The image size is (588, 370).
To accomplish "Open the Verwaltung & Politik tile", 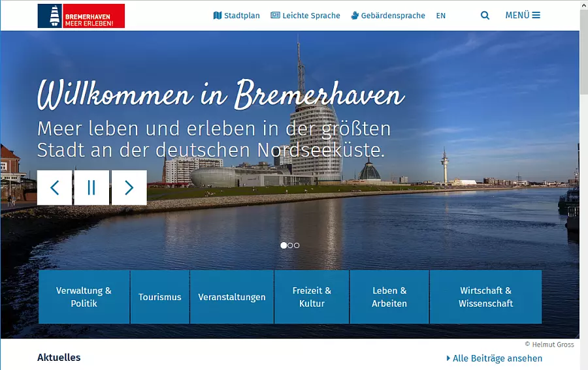I will pos(84,297).
